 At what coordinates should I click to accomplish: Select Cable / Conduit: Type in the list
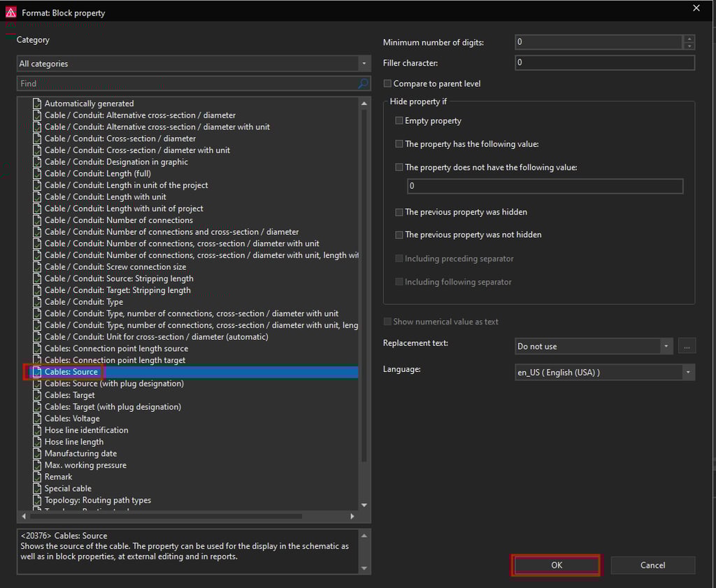83,302
